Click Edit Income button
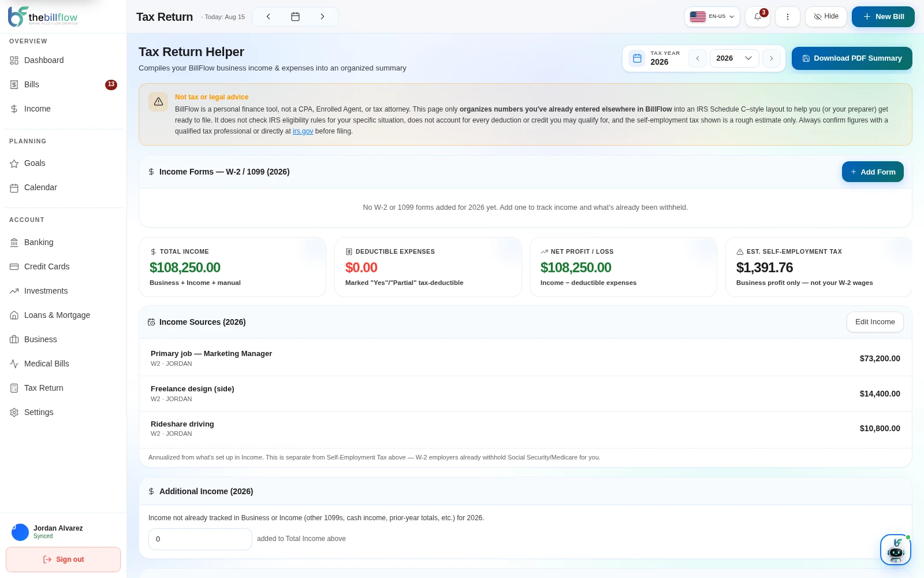 [875, 322]
